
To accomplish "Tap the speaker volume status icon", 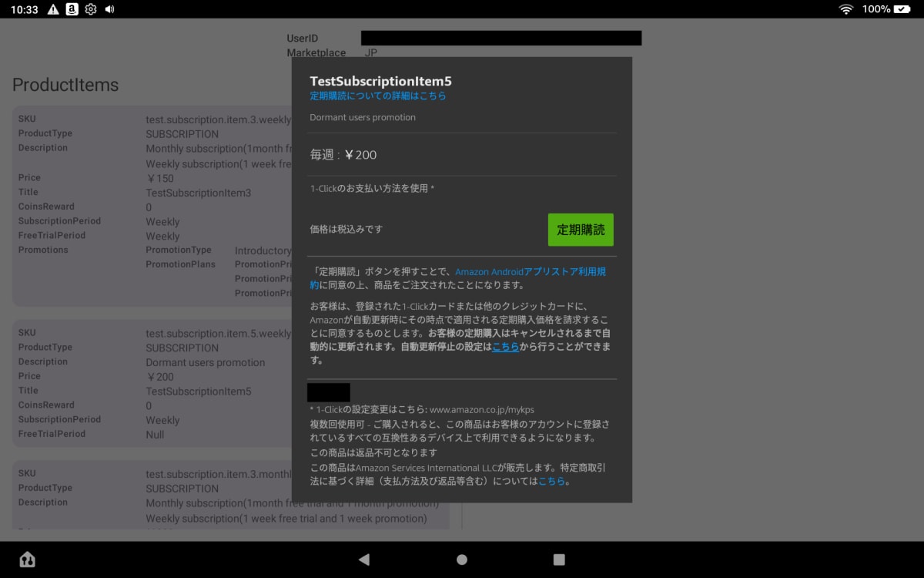I will [109, 9].
